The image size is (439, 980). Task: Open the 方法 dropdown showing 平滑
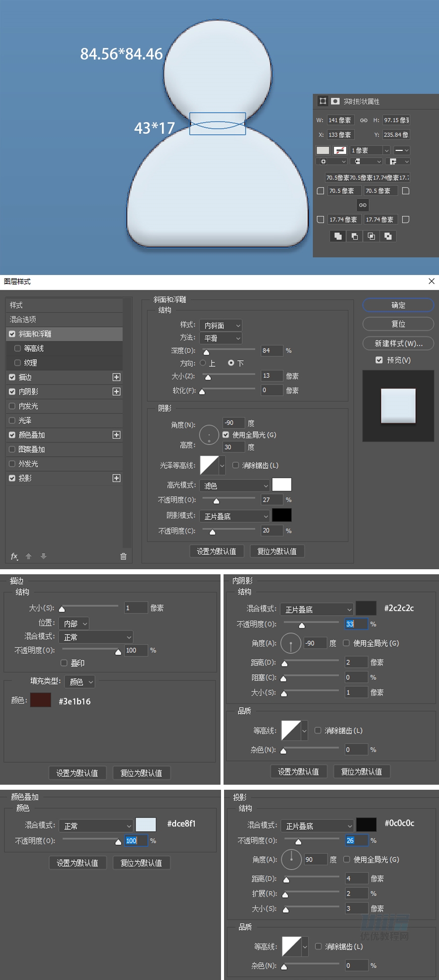point(221,338)
